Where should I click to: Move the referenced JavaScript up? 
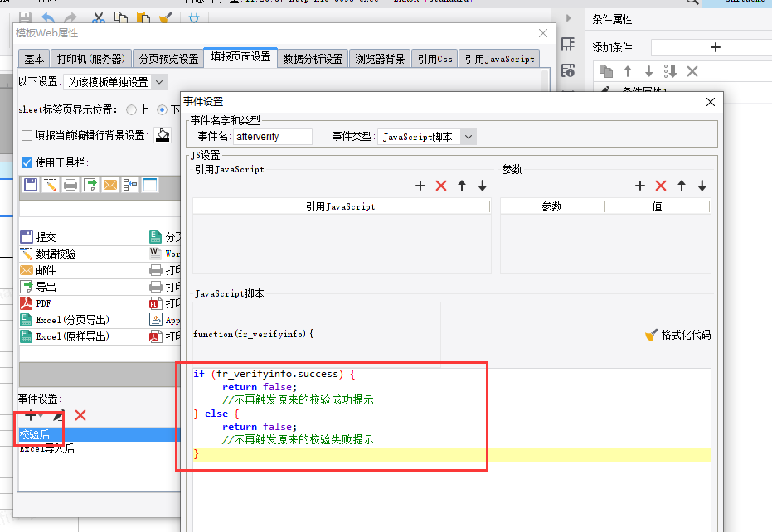coord(462,186)
